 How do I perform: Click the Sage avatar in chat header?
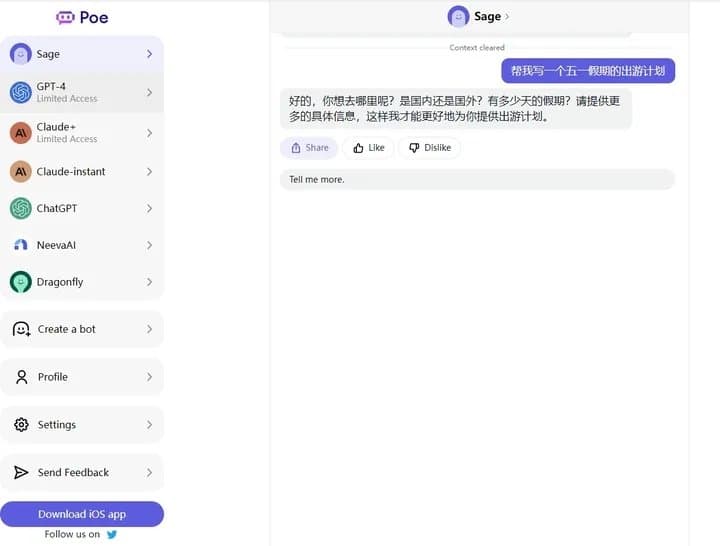click(x=458, y=17)
